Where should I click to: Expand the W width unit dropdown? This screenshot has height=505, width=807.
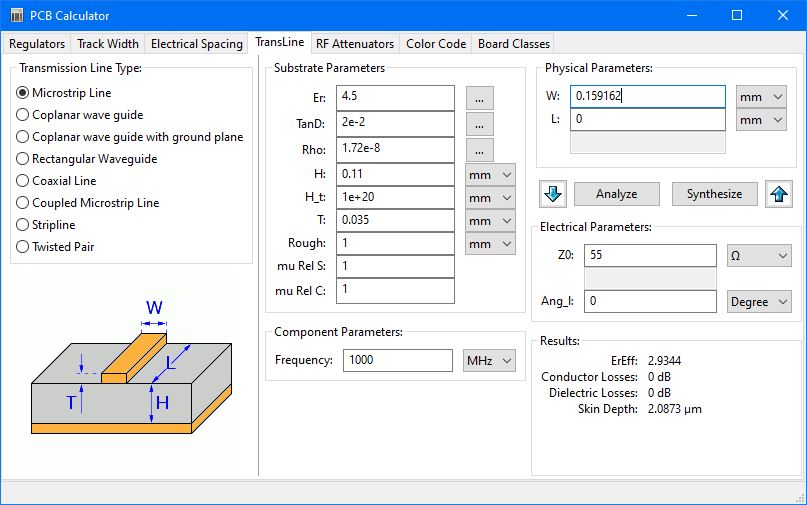[761, 97]
